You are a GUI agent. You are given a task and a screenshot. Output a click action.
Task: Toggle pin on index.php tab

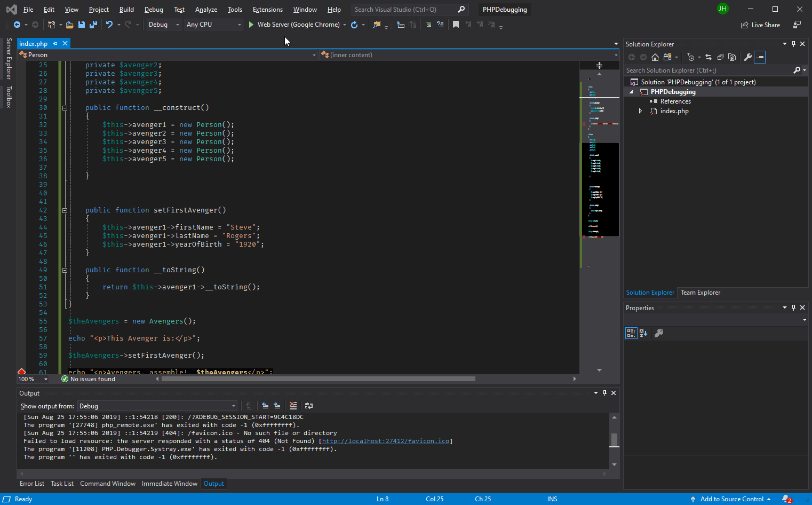point(55,43)
